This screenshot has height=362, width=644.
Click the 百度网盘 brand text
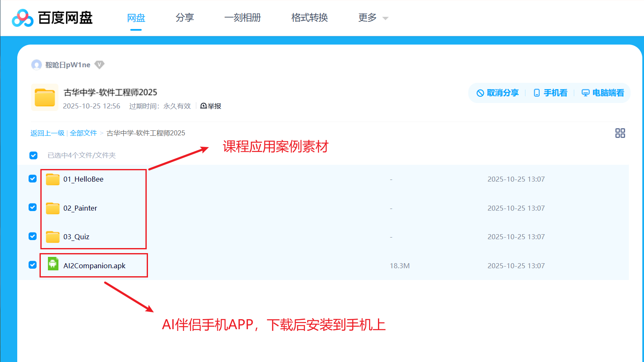coord(66,18)
